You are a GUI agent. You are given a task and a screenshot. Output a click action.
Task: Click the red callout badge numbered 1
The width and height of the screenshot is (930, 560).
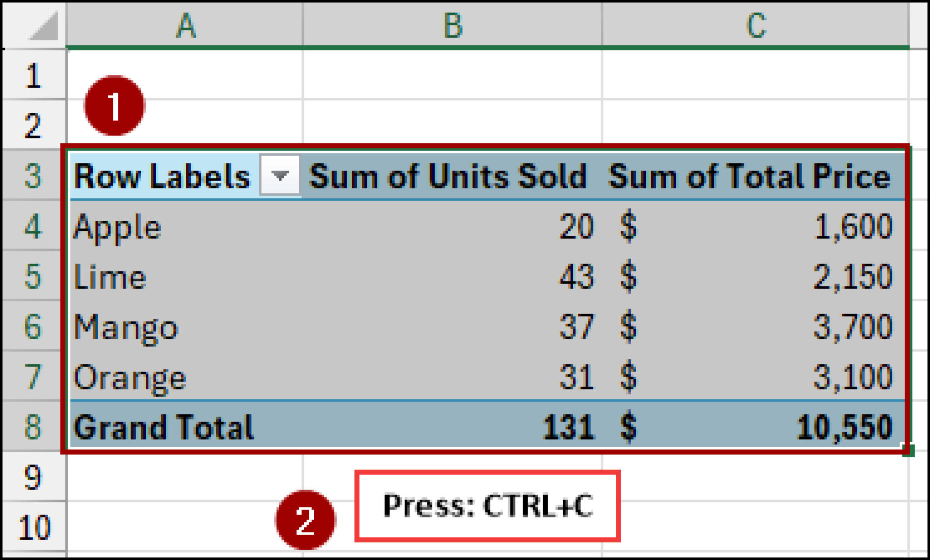point(114,106)
